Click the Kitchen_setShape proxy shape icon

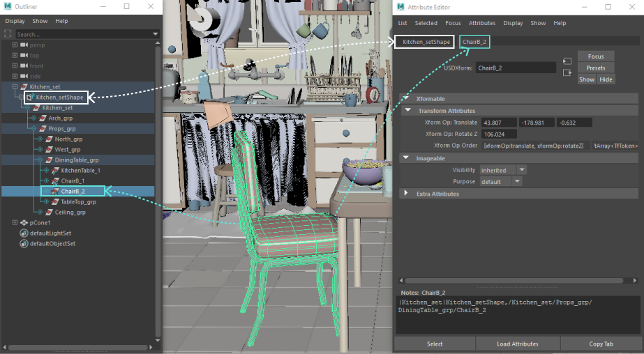point(29,98)
